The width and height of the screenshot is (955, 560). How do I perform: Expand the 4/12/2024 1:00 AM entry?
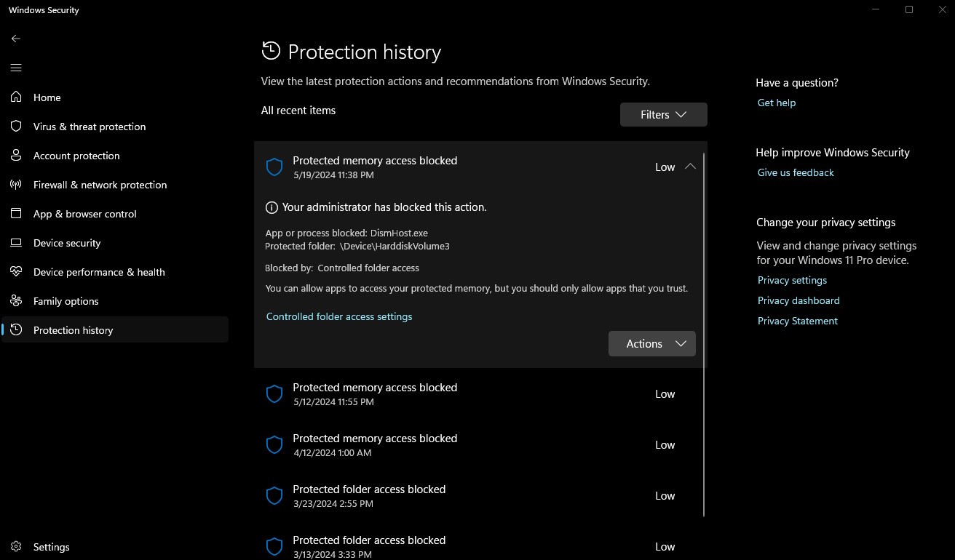pos(480,445)
